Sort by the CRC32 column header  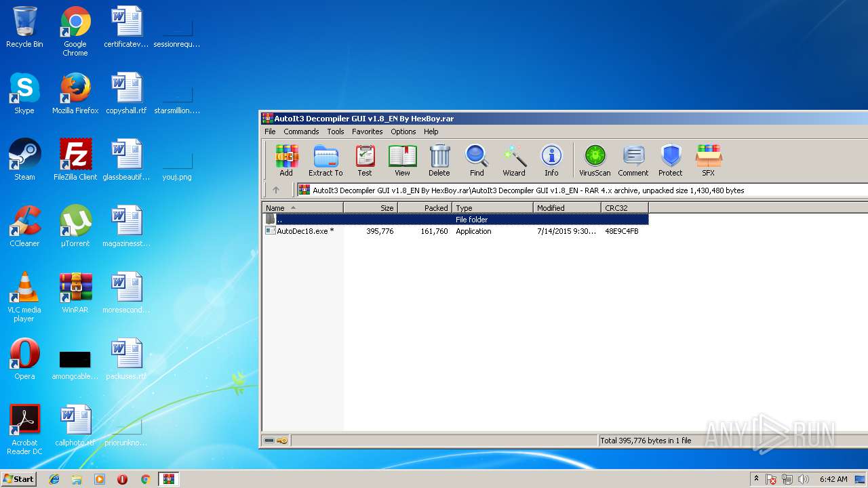click(625, 208)
